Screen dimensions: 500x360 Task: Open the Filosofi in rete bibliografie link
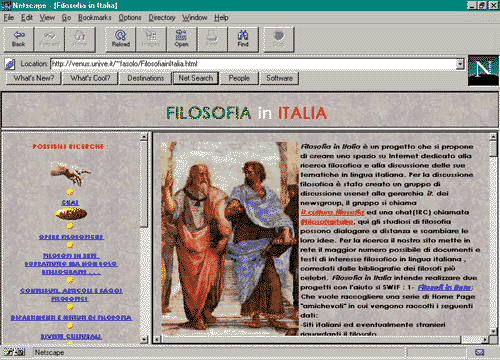[71, 264]
